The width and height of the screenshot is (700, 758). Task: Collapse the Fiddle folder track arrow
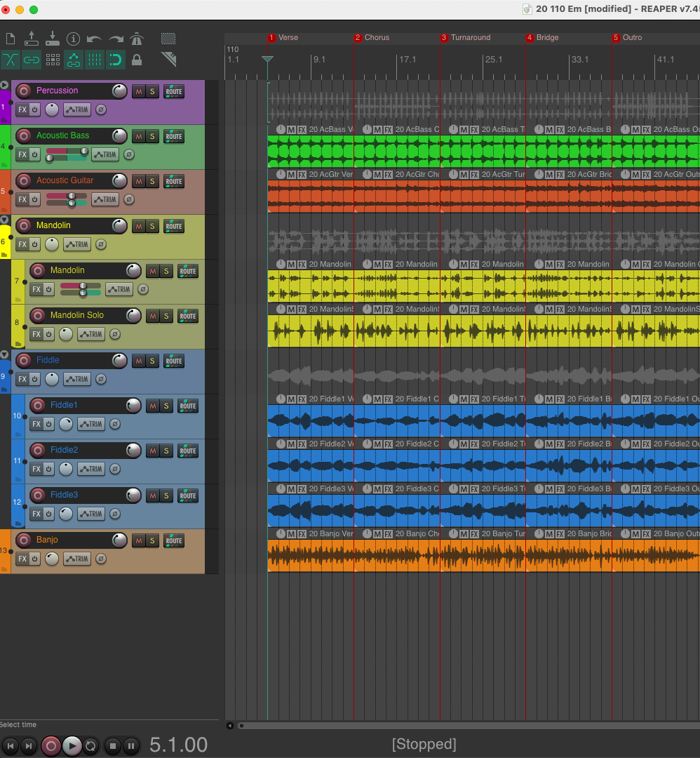coord(4,355)
